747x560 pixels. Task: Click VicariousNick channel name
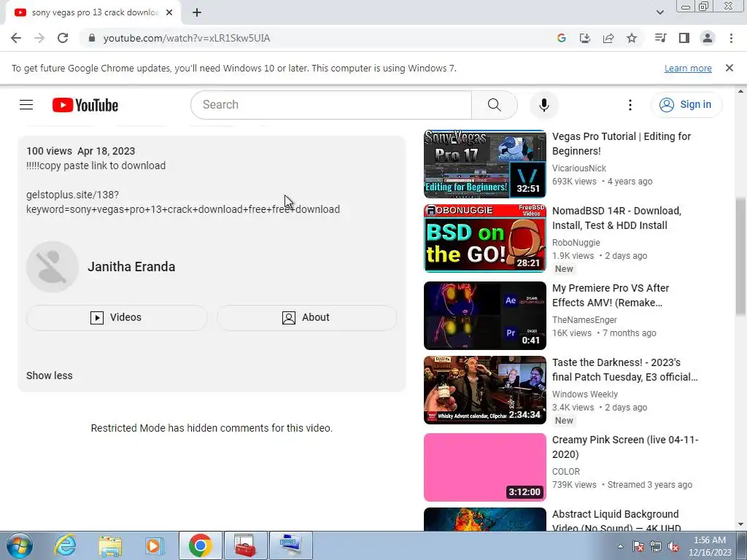tap(578, 168)
